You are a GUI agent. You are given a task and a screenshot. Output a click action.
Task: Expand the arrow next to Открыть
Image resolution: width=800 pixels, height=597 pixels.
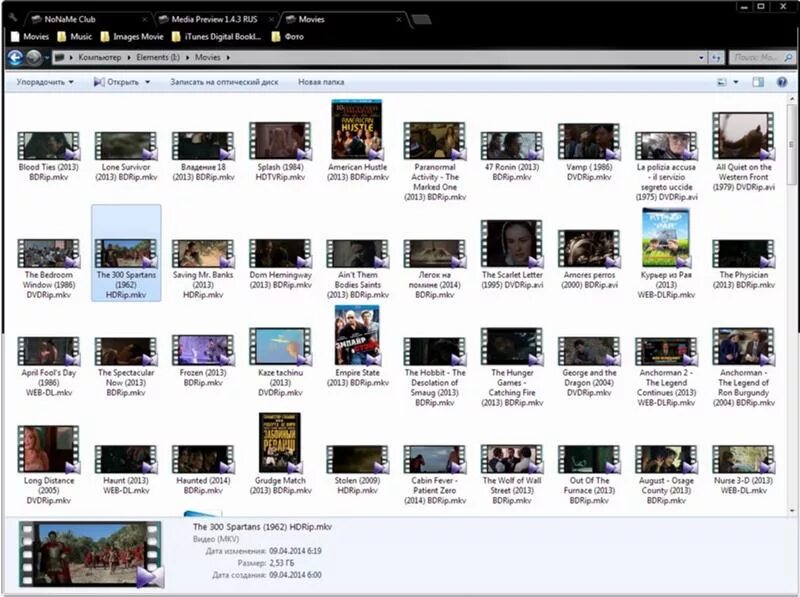(x=148, y=82)
